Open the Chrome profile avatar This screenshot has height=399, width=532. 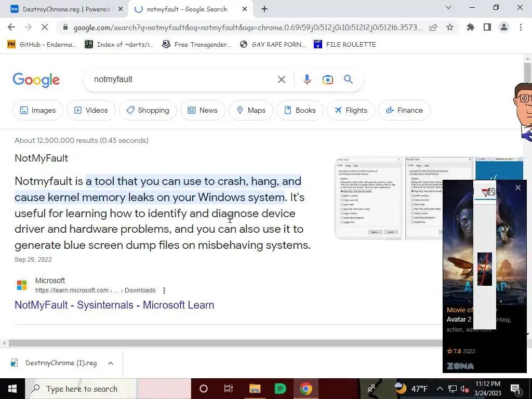tap(504, 27)
